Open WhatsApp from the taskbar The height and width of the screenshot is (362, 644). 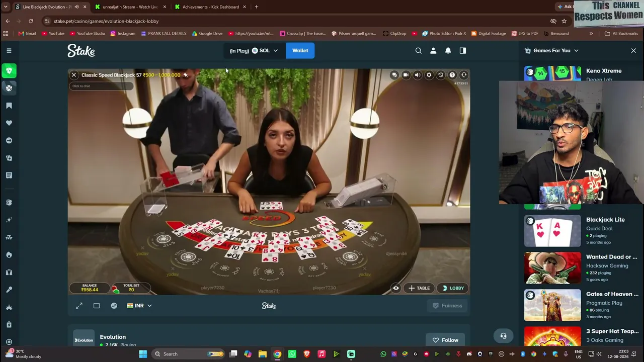[x=292, y=354]
